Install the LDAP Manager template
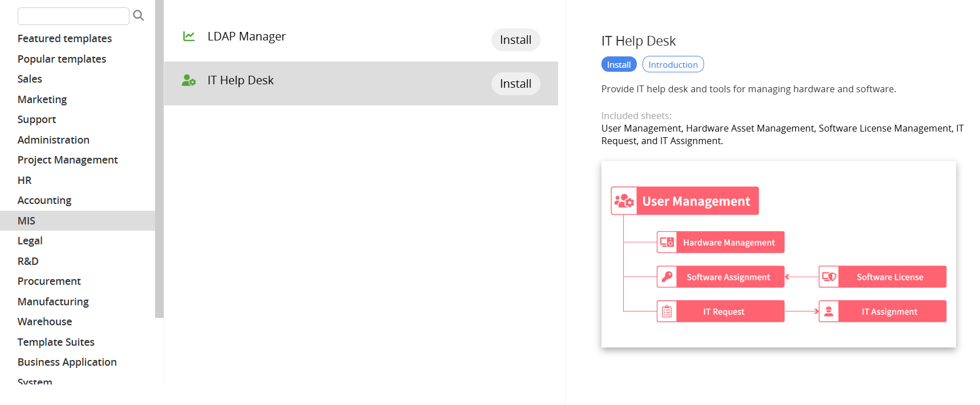980x405 pixels. click(515, 40)
